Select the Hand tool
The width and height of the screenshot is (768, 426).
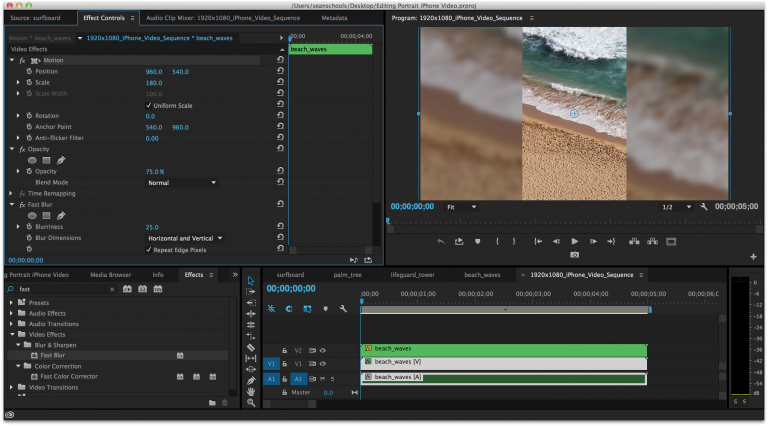[251, 391]
